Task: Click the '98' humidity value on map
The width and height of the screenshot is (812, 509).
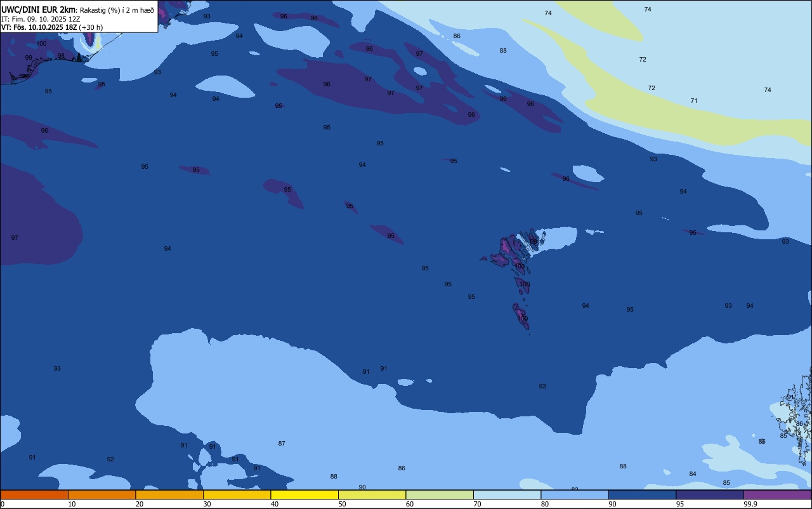Action: (61, 56)
